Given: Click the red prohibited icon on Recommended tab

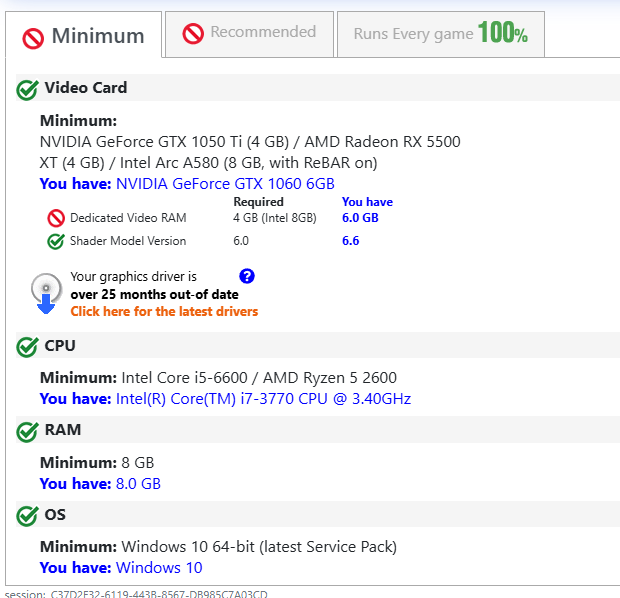Looking at the screenshot, I should click(193, 34).
